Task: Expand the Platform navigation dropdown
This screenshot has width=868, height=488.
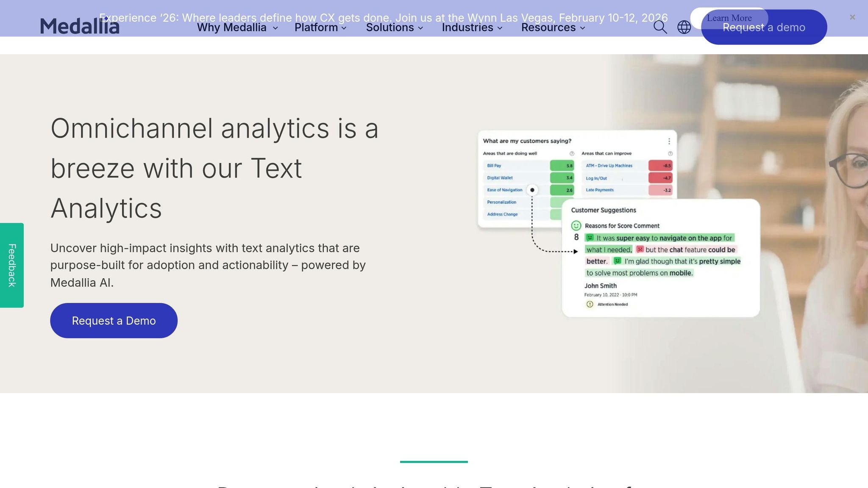Action: pos(320,28)
